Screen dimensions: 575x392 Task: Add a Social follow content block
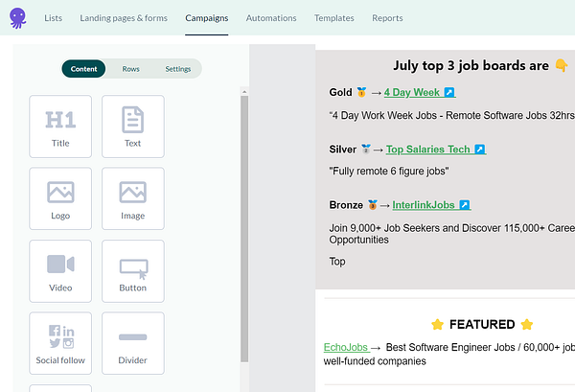point(60,343)
